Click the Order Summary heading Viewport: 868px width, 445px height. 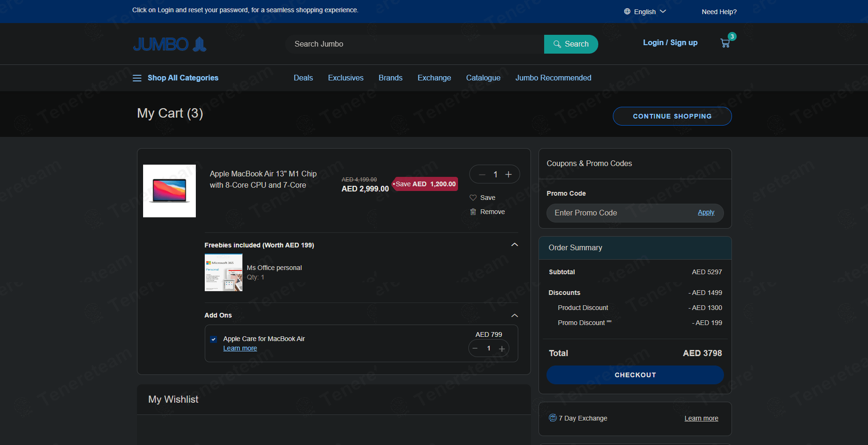click(x=575, y=248)
